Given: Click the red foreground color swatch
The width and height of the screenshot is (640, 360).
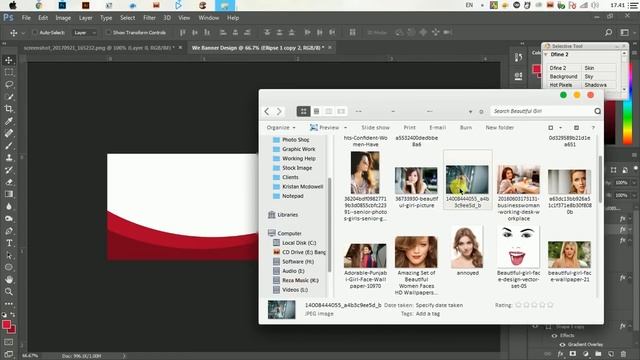Looking at the screenshot, I should pyautogui.click(x=6, y=324).
